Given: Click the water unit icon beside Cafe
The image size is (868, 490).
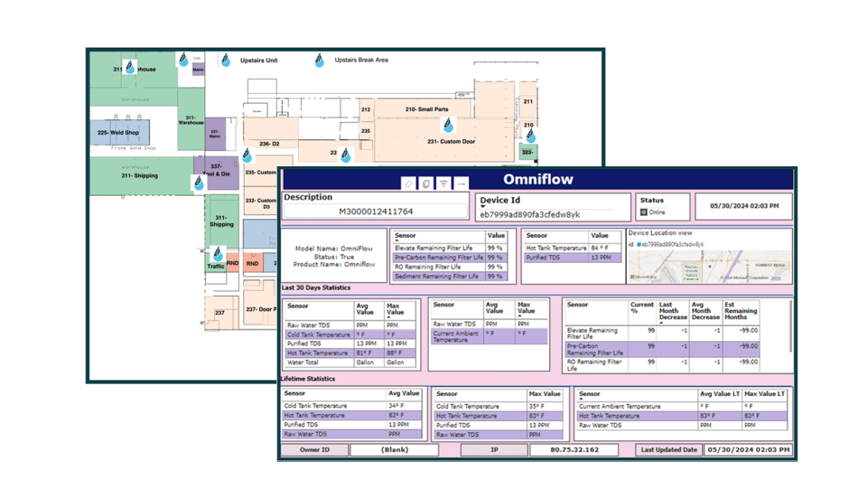Looking at the screenshot, I should pyautogui.click(x=183, y=60).
